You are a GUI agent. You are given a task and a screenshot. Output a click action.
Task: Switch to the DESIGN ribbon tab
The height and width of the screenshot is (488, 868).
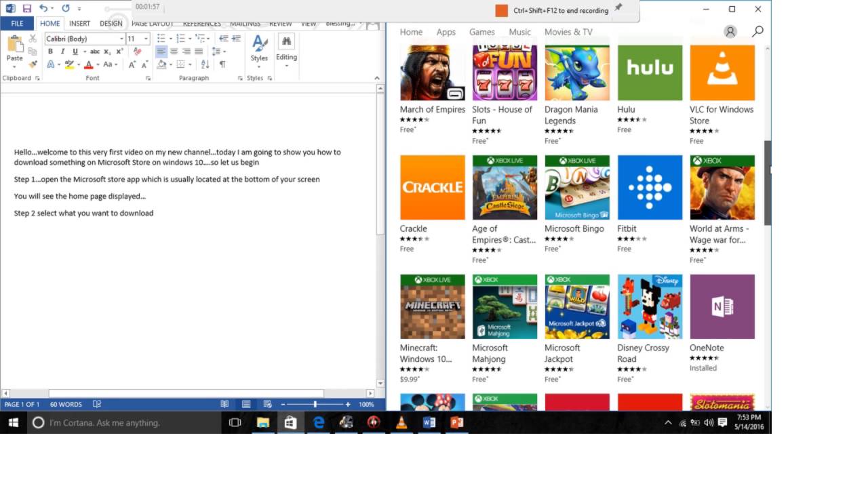pyautogui.click(x=111, y=23)
